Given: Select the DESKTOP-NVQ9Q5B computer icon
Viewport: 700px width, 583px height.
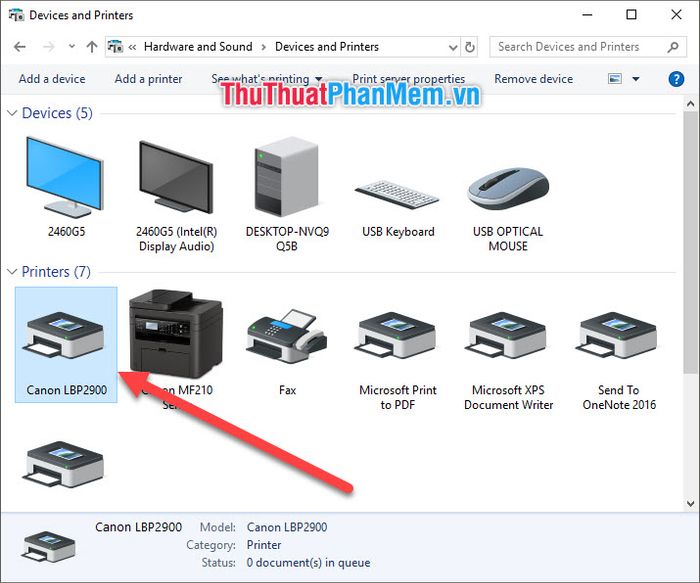Looking at the screenshot, I should tap(287, 177).
